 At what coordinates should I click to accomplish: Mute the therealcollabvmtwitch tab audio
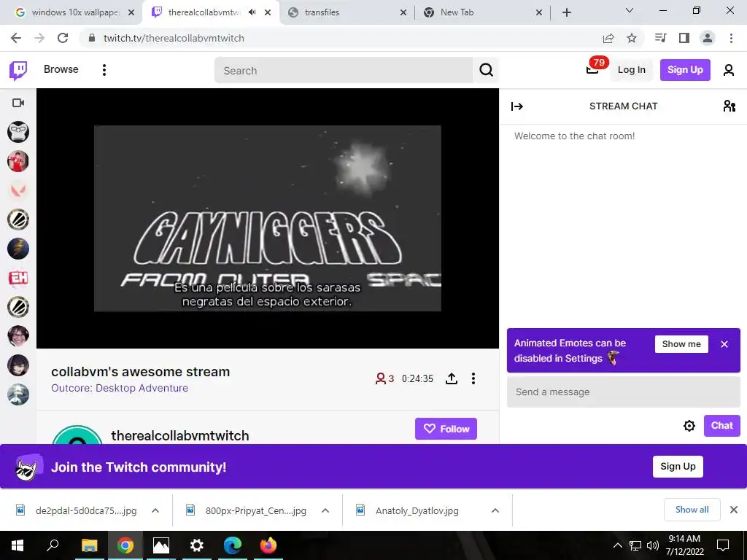click(252, 12)
